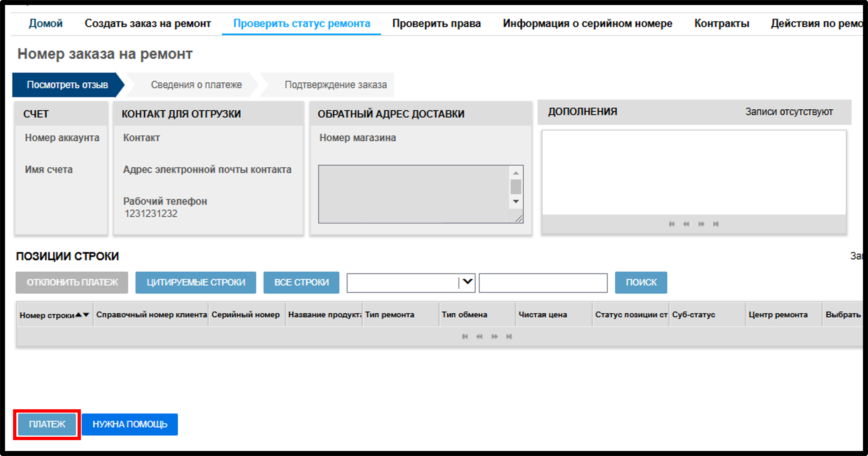
Task: Go to first page in line items table pager
Action: 465,336
